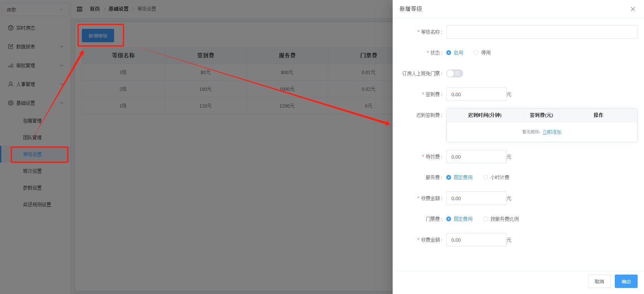644x294 pixels.
Task: Select the 启用 status radio
Action: pos(449,53)
